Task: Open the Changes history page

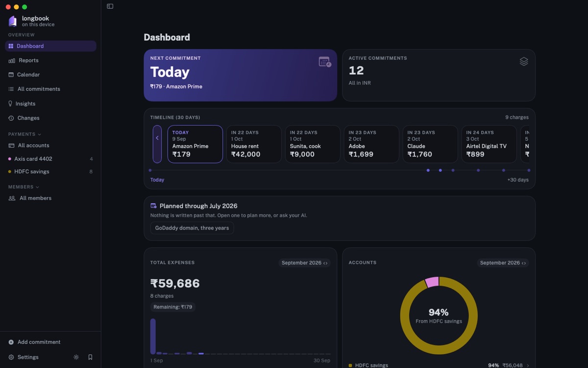Action: point(50,118)
